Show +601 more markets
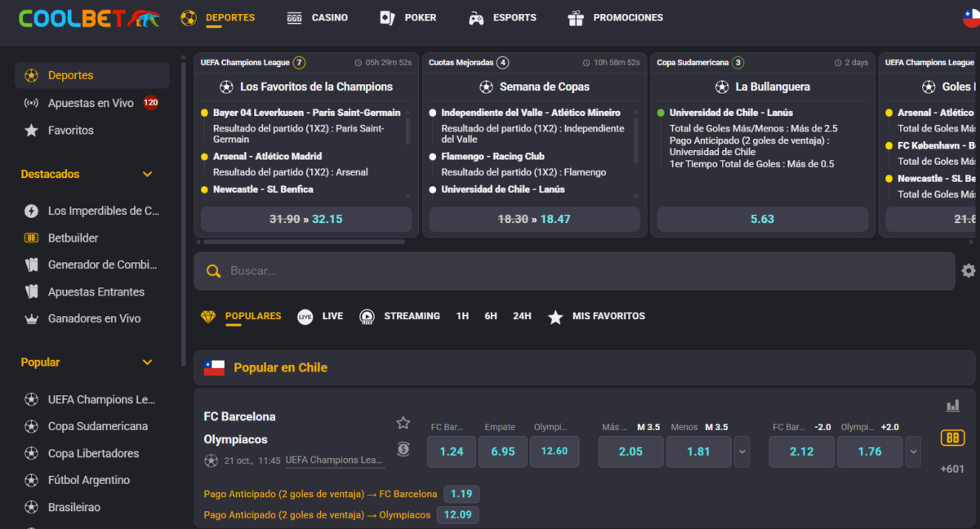Viewport: 980px width, 529px height. point(952,469)
